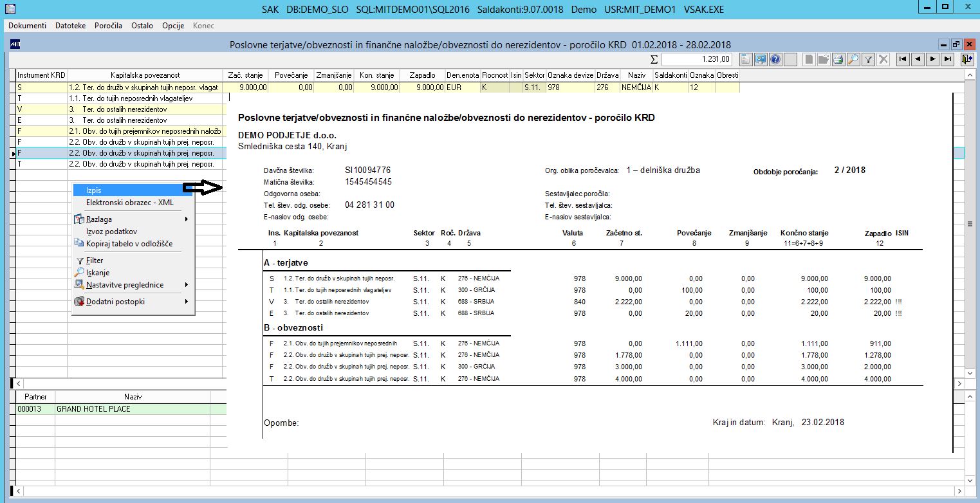Click the Zapadlo column header
The height and width of the screenshot is (503, 980).
pyautogui.click(x=422, y=75)
